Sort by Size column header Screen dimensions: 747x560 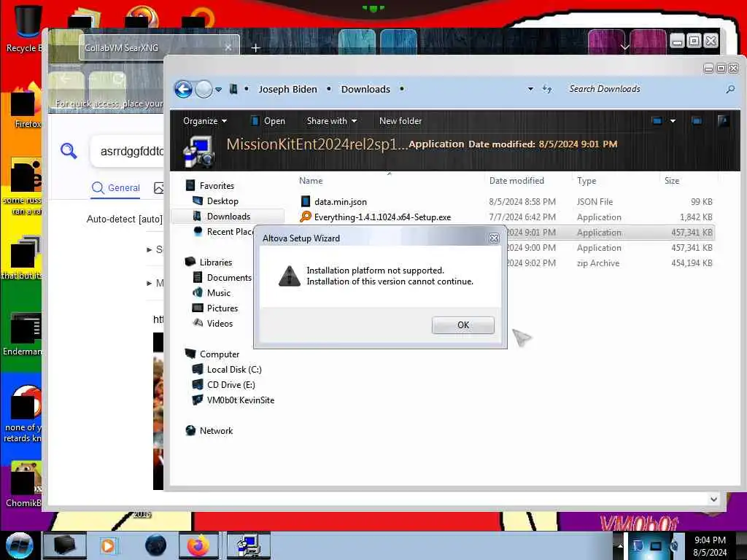click(x=672, y=181)
